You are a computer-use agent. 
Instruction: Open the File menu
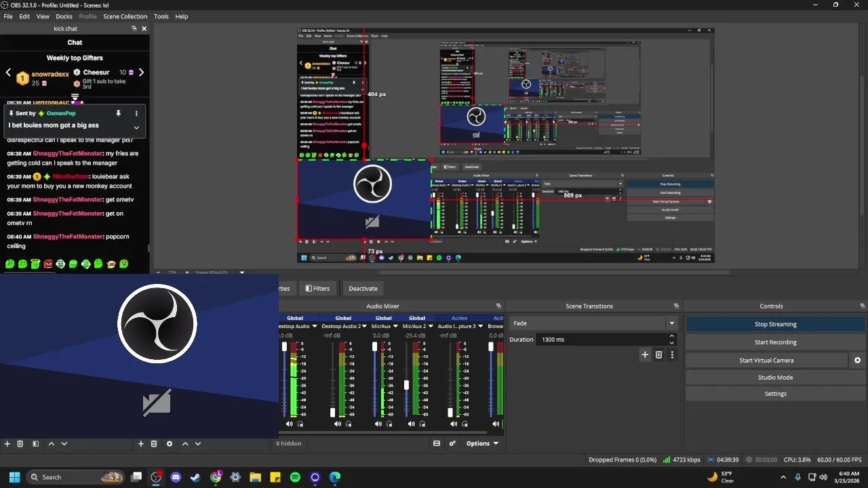8,16
